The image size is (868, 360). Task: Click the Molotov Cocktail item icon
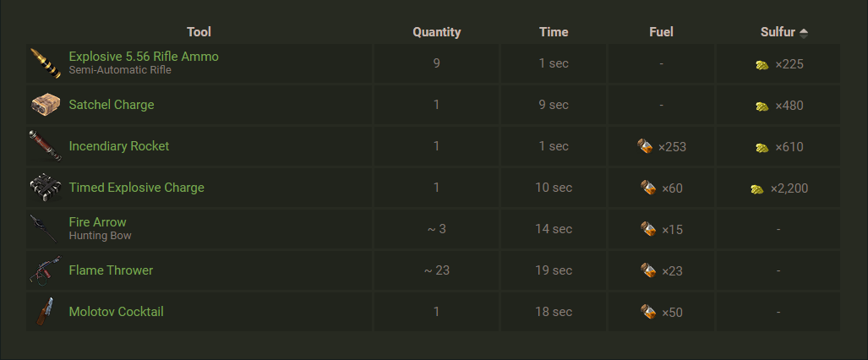tap(45, 312)
